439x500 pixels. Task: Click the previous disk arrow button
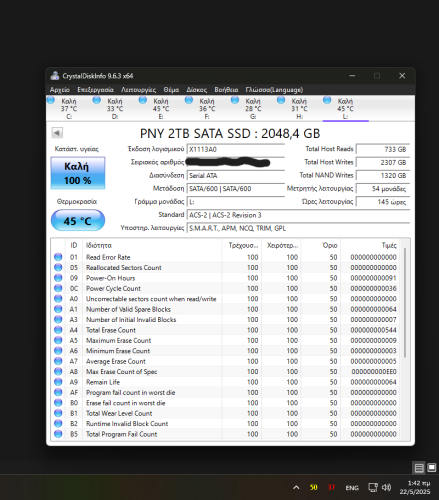pyautogui.click(x=57, y=133)
